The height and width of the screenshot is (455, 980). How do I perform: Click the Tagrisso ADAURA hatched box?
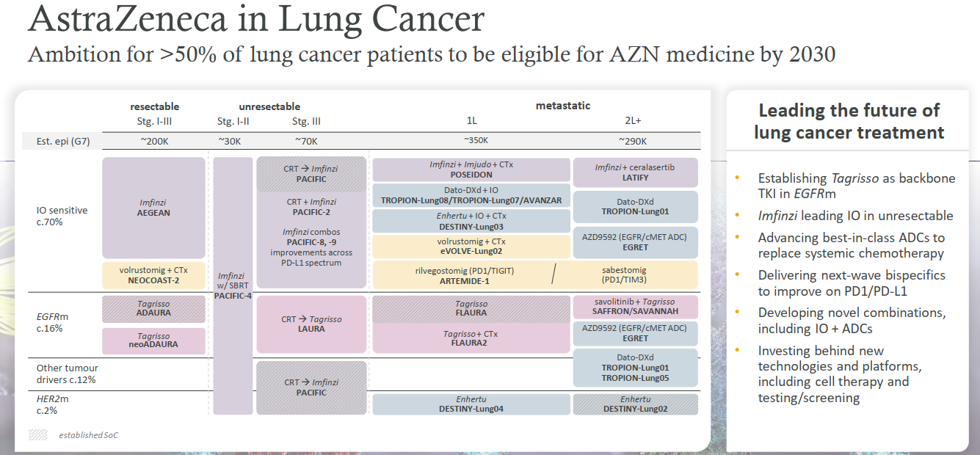coord(153,308)
